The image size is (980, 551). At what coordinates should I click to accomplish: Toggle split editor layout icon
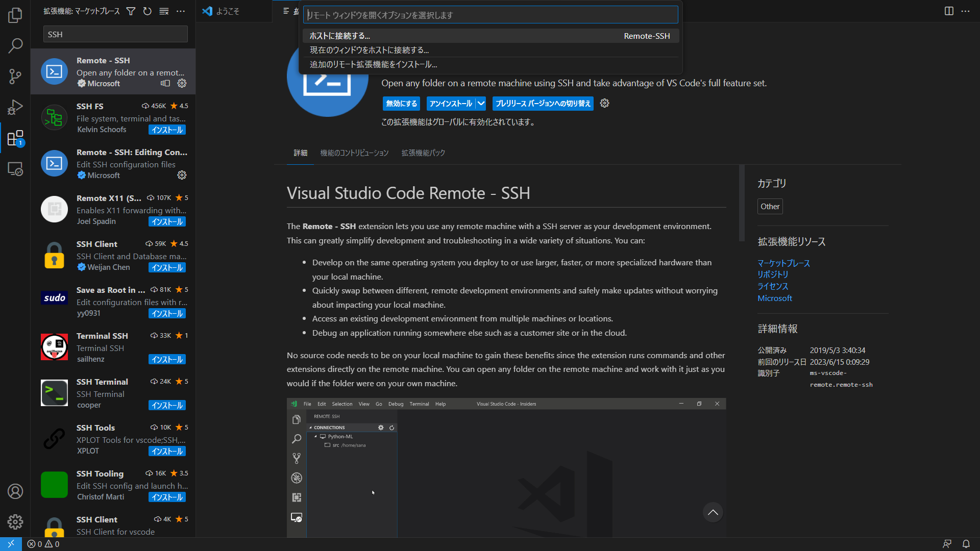tap(949, 11)
